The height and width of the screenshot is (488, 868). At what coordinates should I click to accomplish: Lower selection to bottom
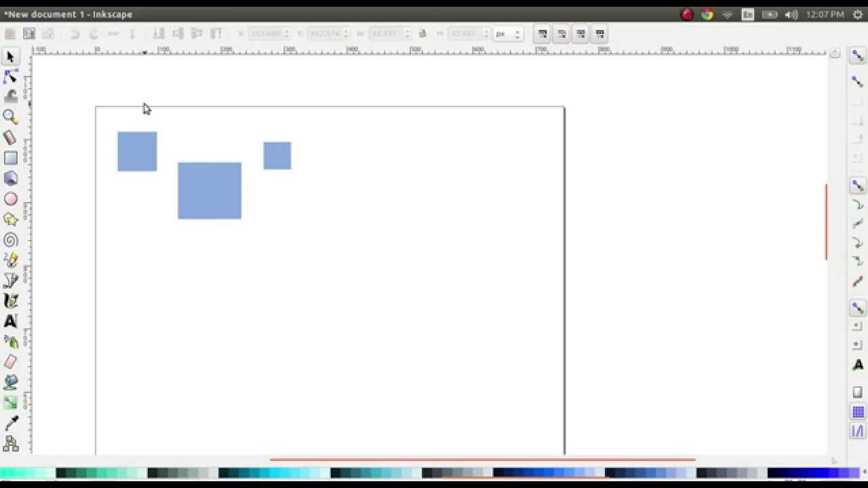point(159,33)
